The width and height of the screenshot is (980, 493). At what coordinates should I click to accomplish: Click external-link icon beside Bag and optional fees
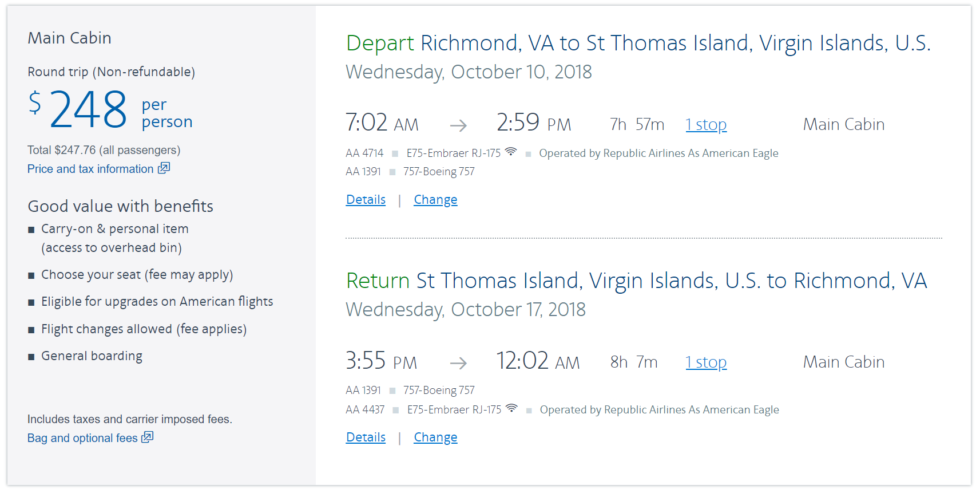coord(148,437)
